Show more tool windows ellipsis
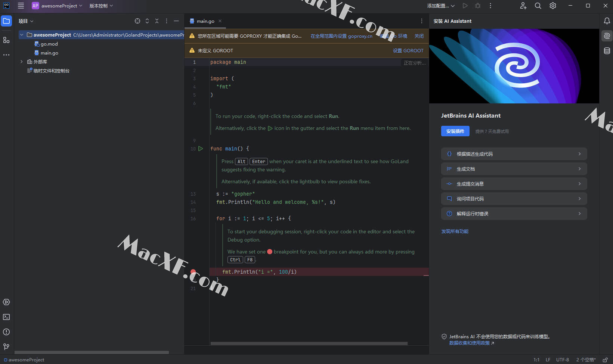The height and width of the screenshot is (364, 613). [6, 55]
